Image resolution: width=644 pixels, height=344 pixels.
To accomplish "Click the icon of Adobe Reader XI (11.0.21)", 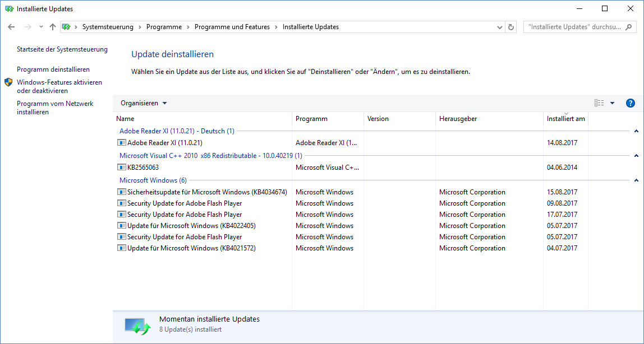I will coord(121,143).
